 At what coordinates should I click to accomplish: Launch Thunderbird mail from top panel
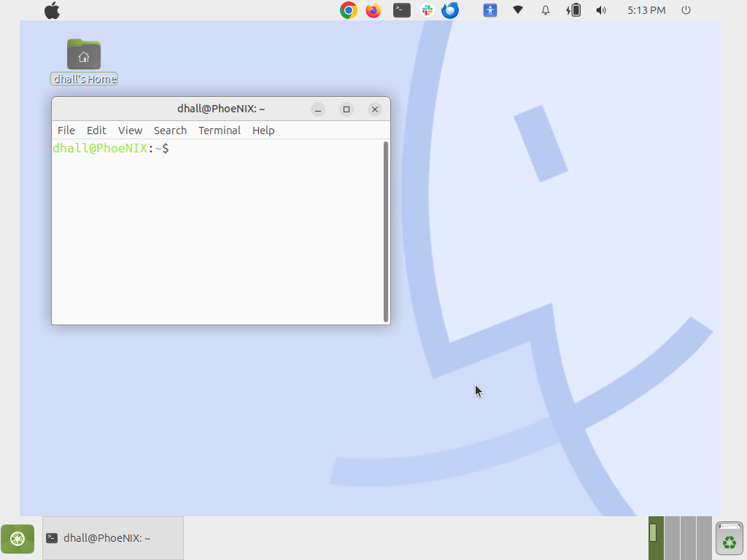(450, 10)
